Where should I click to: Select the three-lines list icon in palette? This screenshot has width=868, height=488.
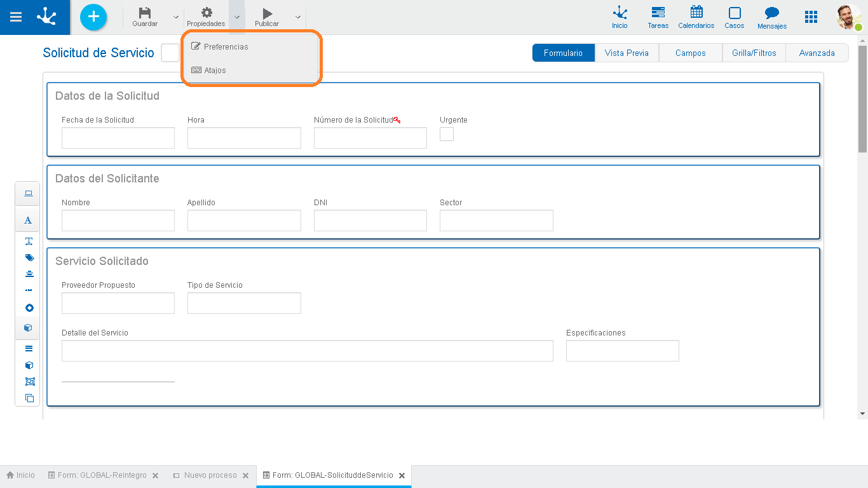[x=29, y=349]
